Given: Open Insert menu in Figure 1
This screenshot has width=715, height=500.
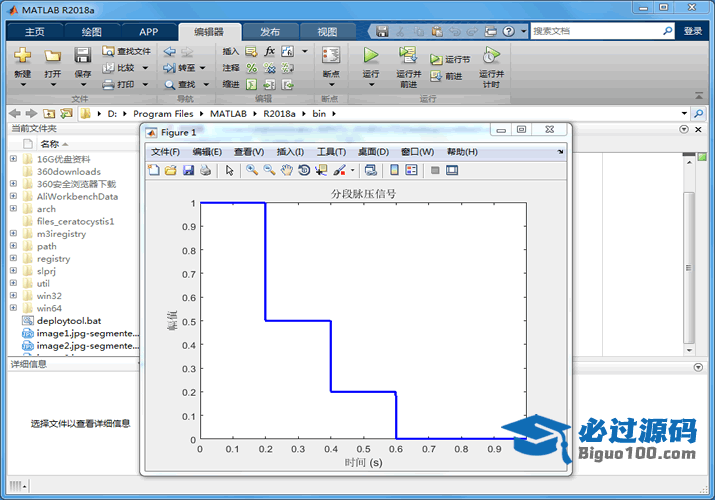Looking at the screenshot, I should [x=290, y=152].
